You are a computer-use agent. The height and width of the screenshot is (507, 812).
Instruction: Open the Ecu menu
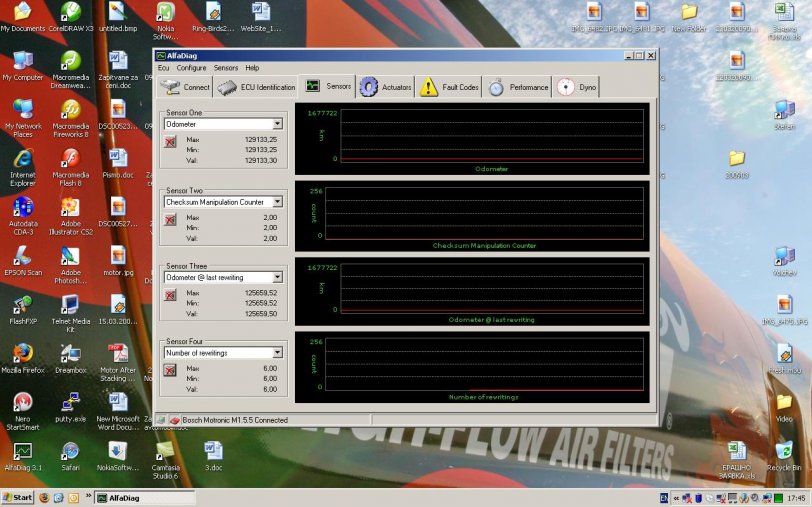pyautogui.click(x=163, y=68)
